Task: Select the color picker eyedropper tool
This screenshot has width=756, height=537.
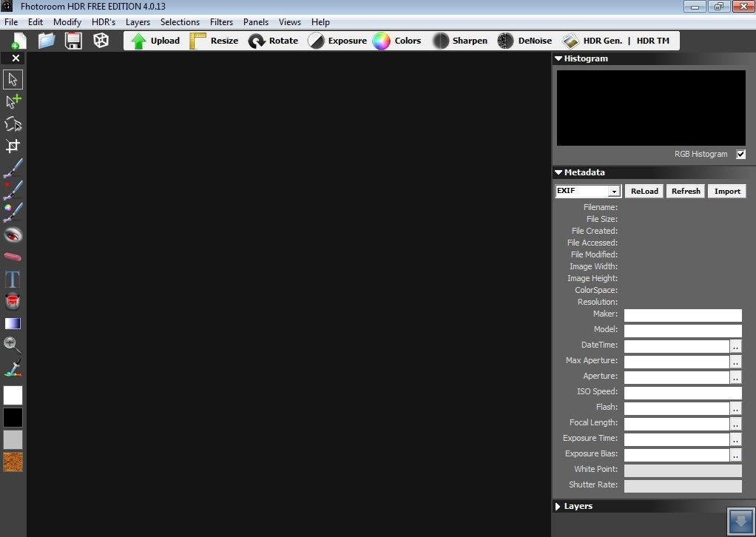Action: click(x=13, y=368)
